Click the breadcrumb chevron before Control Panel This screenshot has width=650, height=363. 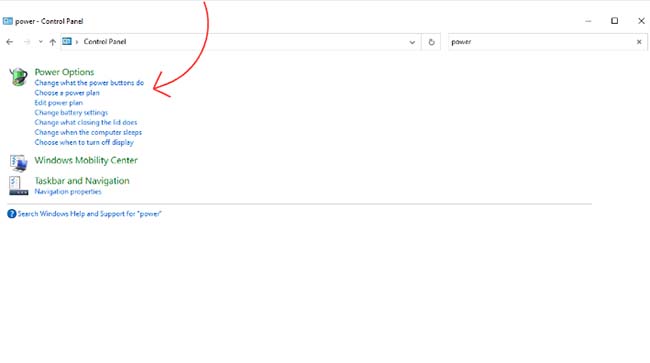77,42
